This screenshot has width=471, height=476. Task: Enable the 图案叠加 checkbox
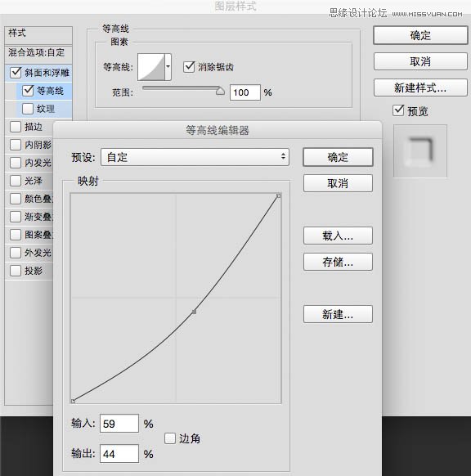tap(16, 235)
